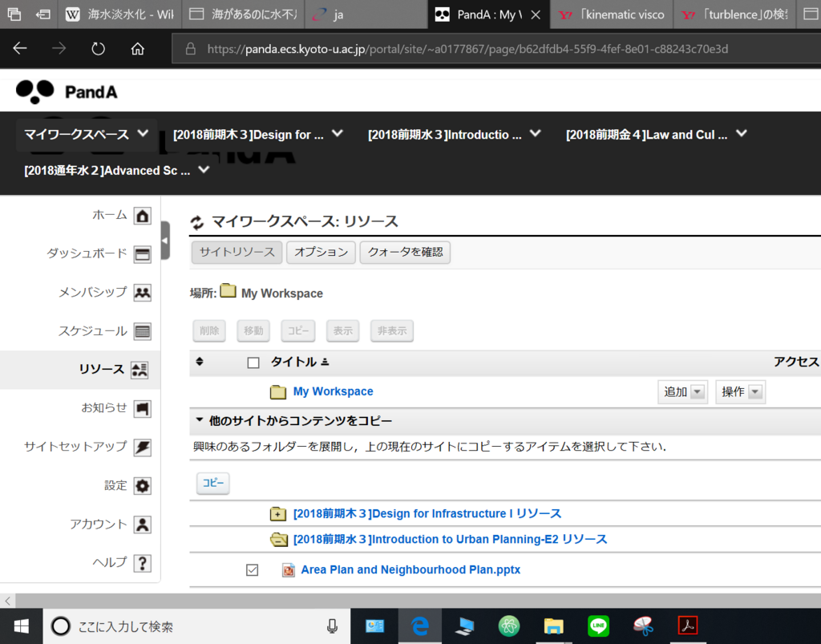
Task: Open ヘルプ via the question mark icon
Action: pos(142,562)
